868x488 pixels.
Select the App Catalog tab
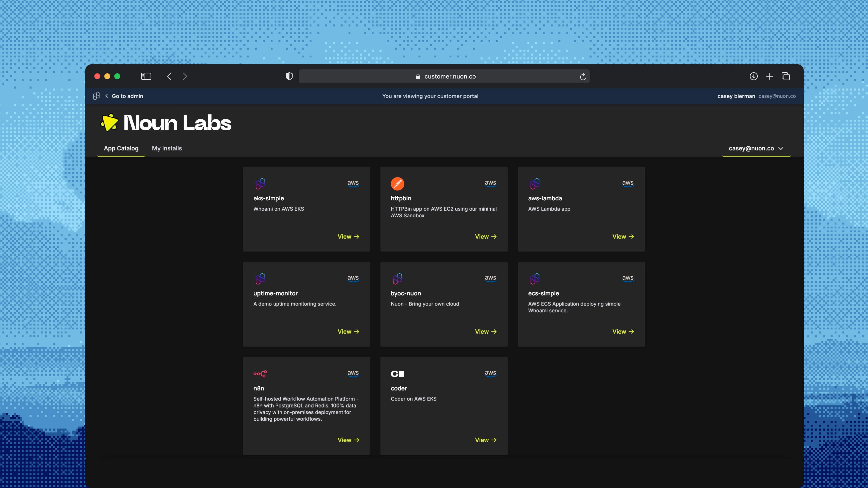(x=121, y=148)
